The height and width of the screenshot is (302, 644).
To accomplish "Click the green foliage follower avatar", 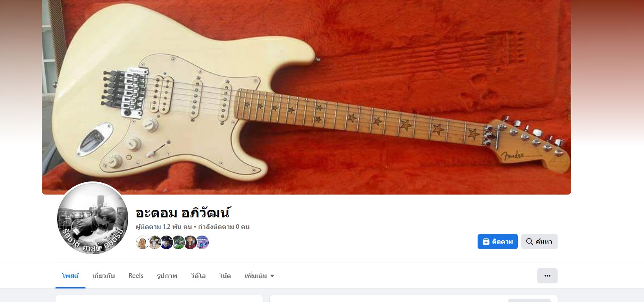I will [x=178, y=242].
